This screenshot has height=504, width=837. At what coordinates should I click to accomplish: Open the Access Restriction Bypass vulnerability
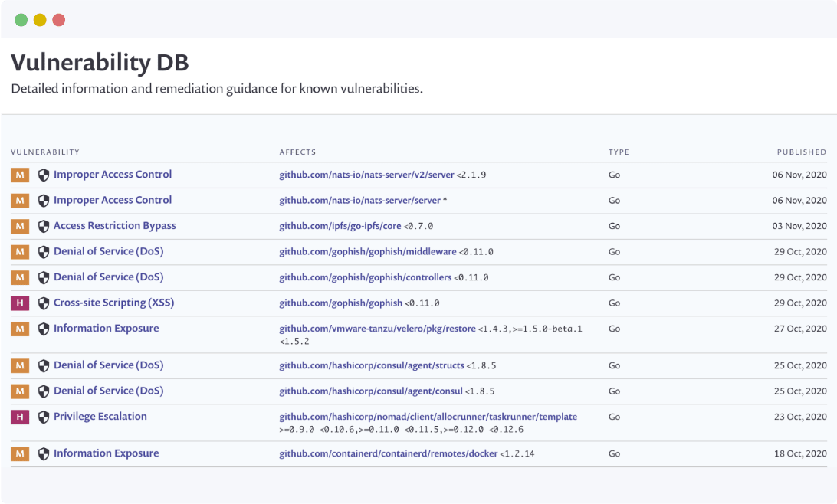[x=115, y=226]
